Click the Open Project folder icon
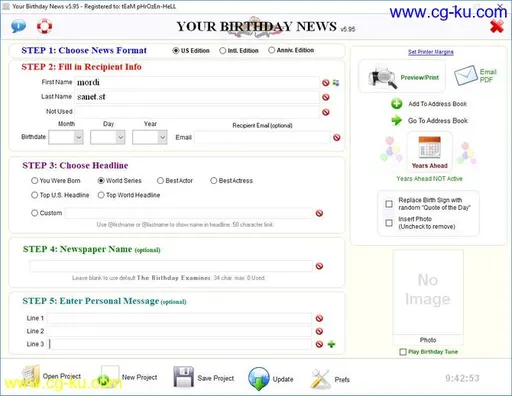The height and width of the screenshot is (396, 512). click(x=31, y=376)
